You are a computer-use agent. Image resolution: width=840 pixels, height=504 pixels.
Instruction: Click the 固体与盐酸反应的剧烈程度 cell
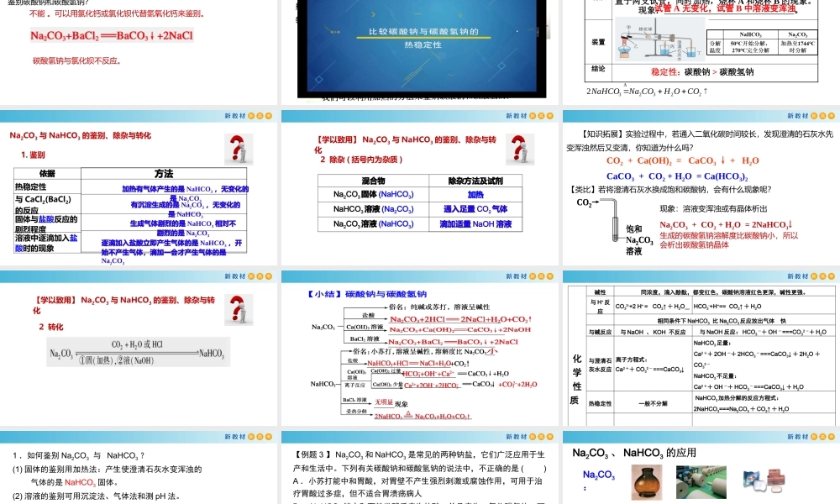pos(47,223)
